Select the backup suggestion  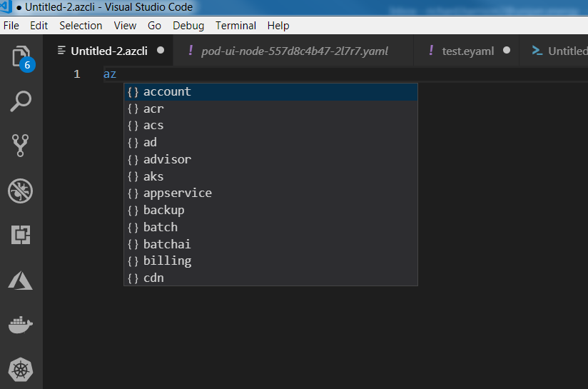pos(270,210)
